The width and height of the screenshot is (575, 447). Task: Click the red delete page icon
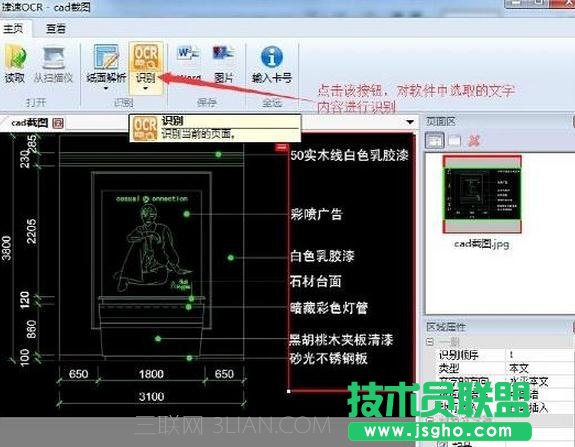pyautogui.click(x=474, y=140)
